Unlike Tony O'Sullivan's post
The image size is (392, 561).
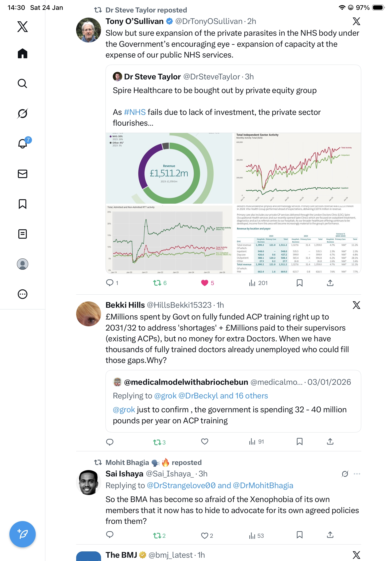coord(204,283)
